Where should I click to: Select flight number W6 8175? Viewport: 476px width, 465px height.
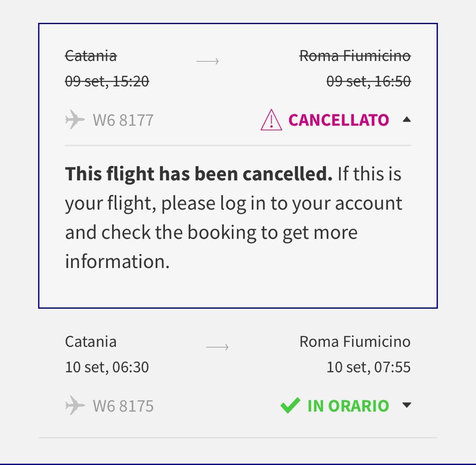(123, 405)
